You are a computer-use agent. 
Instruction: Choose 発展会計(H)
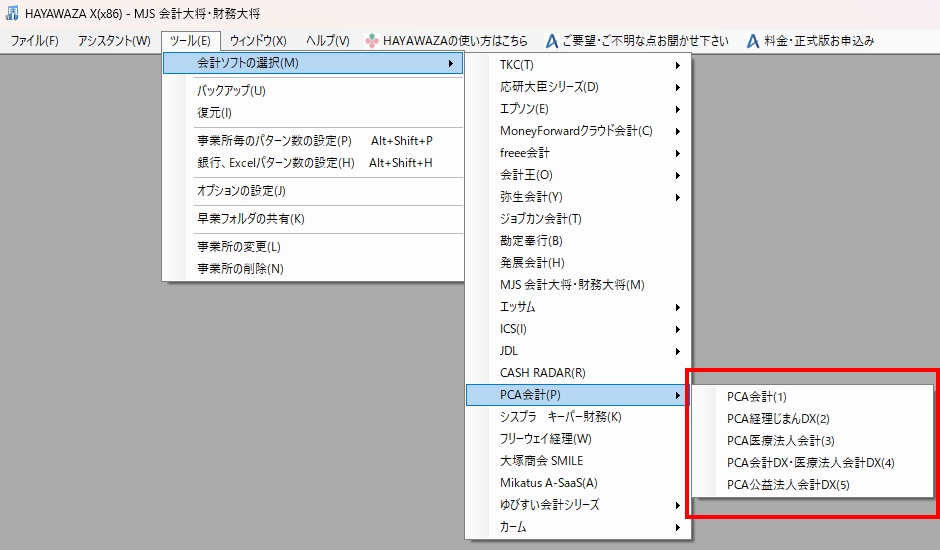[x=578, y=263]
